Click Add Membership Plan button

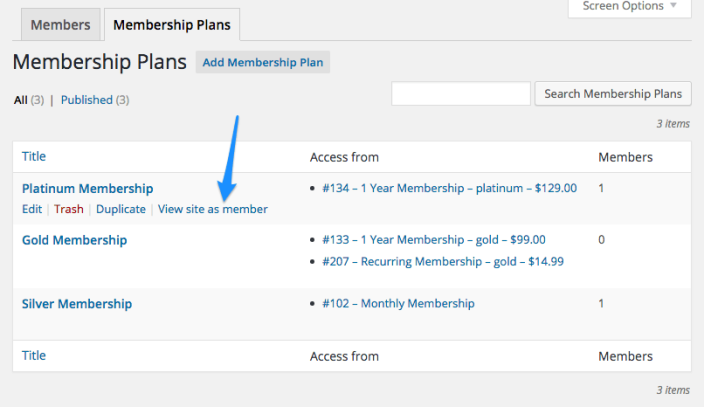click(263, 62)
